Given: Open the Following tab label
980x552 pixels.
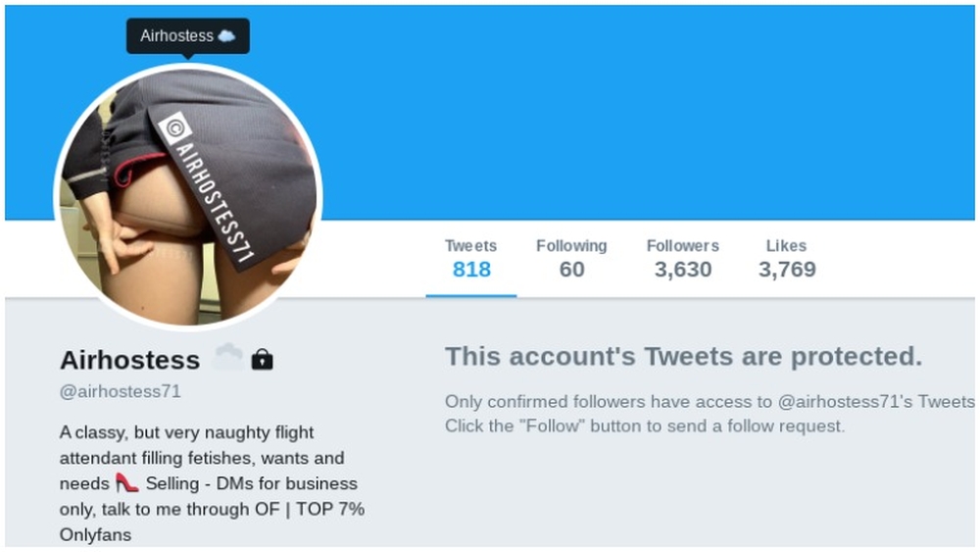Looking at the screenshot, I should click(571, 246).
